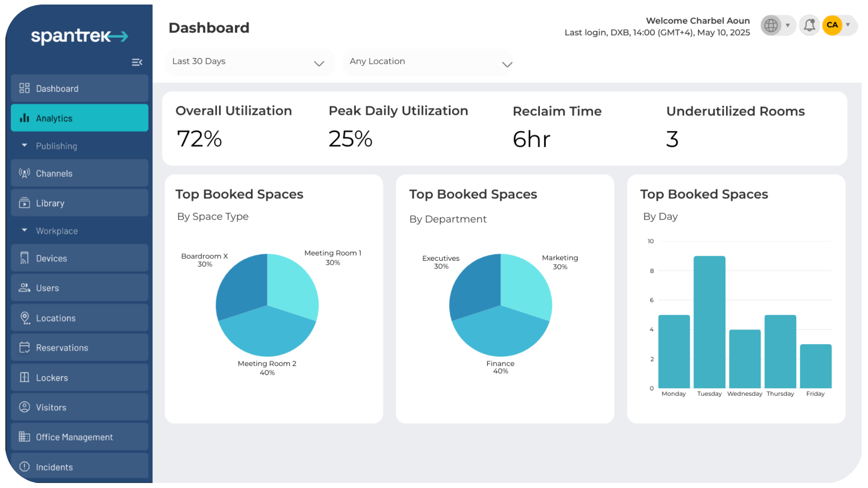Screen dimensions: 868x488
Task: Click the globe language icon
Action: (x=771, y=25)
